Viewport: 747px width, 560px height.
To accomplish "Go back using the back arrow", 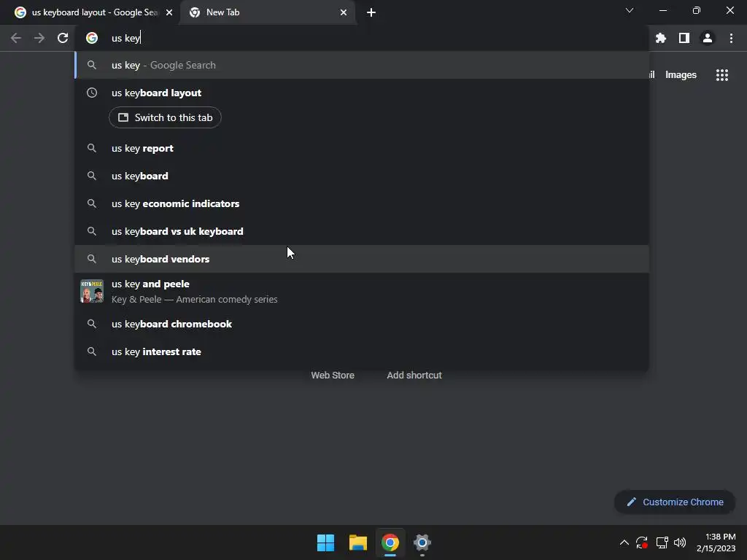I will (x=16, y=38).
